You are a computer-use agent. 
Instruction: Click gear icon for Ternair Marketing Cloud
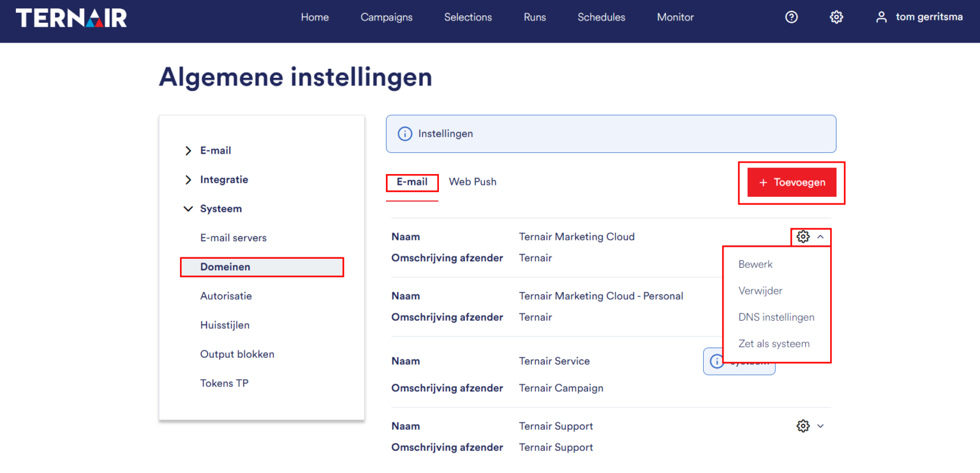point(803,237)
